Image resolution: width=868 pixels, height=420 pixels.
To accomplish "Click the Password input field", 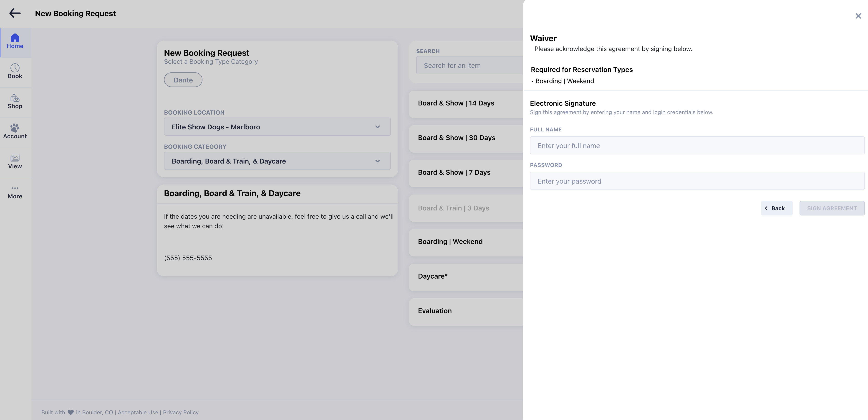I will coord(697,181).
